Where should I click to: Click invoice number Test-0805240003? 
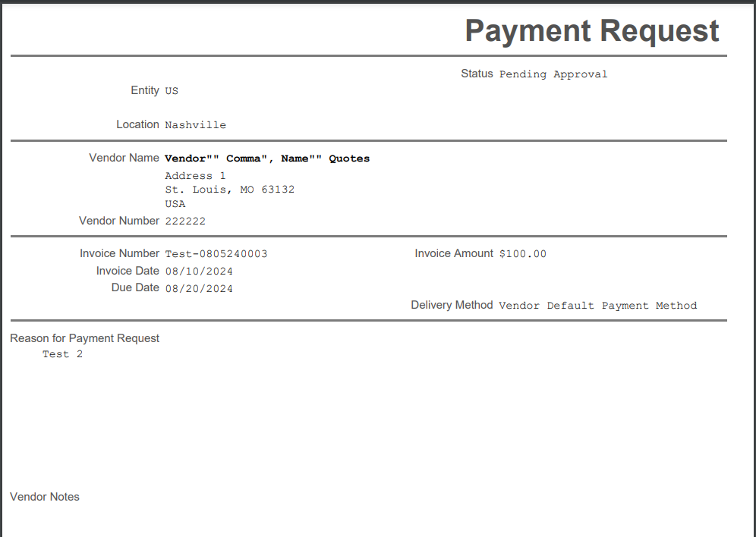216,254
